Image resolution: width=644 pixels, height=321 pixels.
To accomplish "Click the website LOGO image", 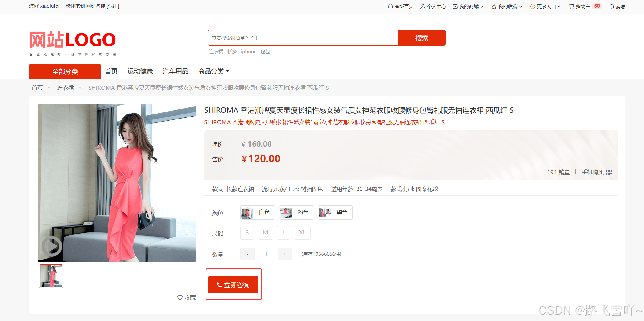I will pyautogui.click(x=73, y=43).
